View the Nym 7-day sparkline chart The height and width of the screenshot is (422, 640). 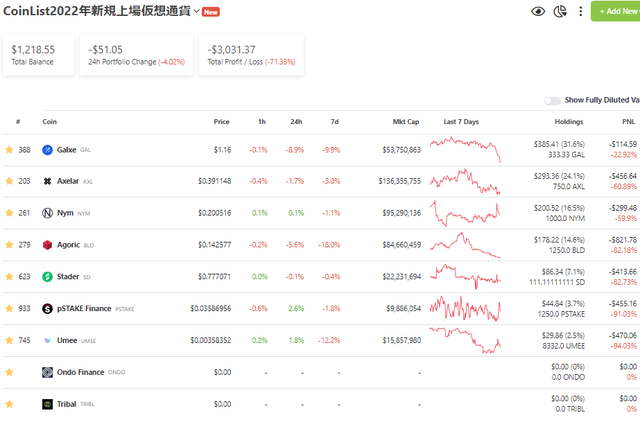[x=465, y=213]
